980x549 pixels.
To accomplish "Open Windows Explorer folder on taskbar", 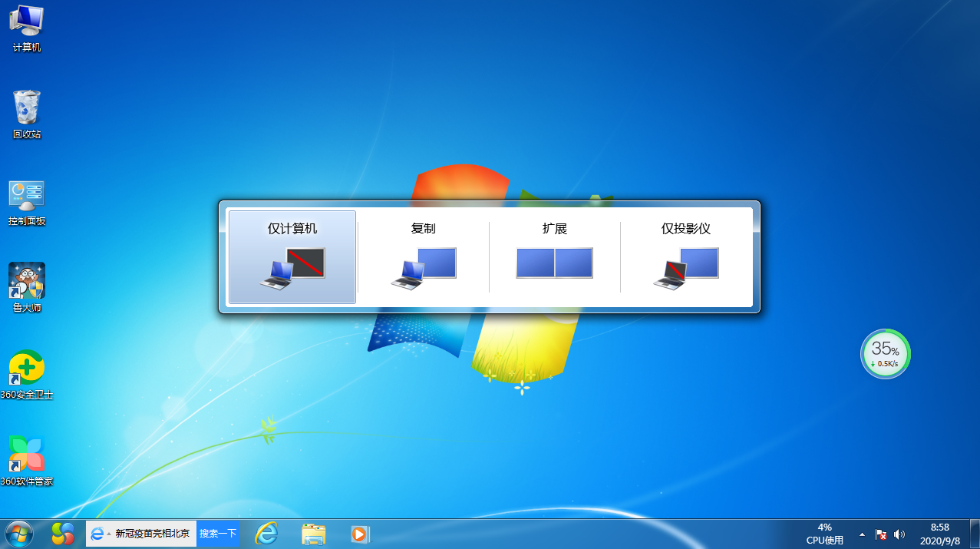I will tap(313, 534).
